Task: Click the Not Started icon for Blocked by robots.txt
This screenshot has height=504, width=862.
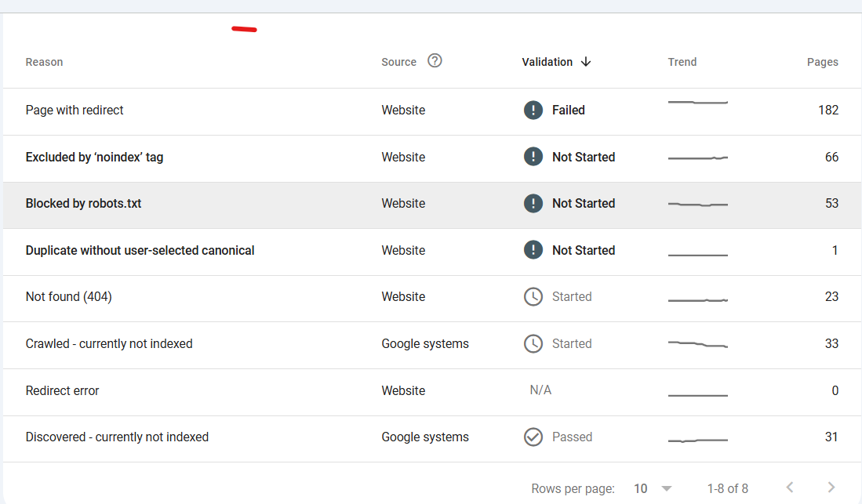Action: click(x=533, y=203)
